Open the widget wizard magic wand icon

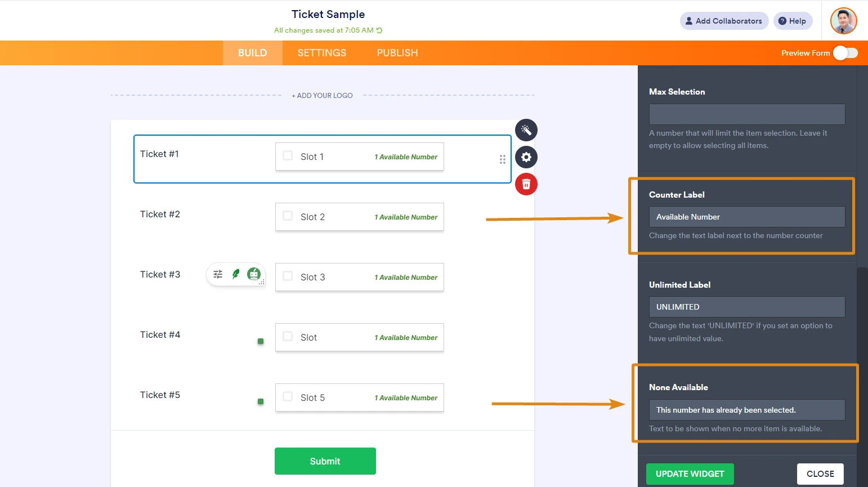[x=526, y=130]
